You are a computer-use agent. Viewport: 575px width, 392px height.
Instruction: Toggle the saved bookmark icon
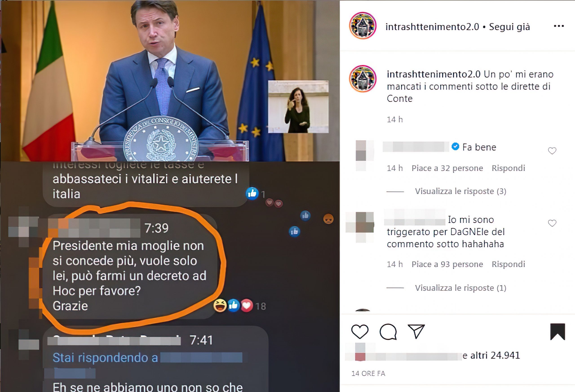[x=558, y=331]
